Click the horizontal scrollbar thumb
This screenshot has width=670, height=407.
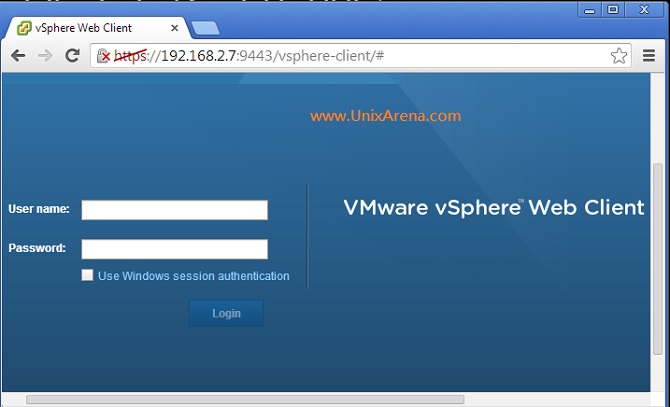[x=245, y=399]
